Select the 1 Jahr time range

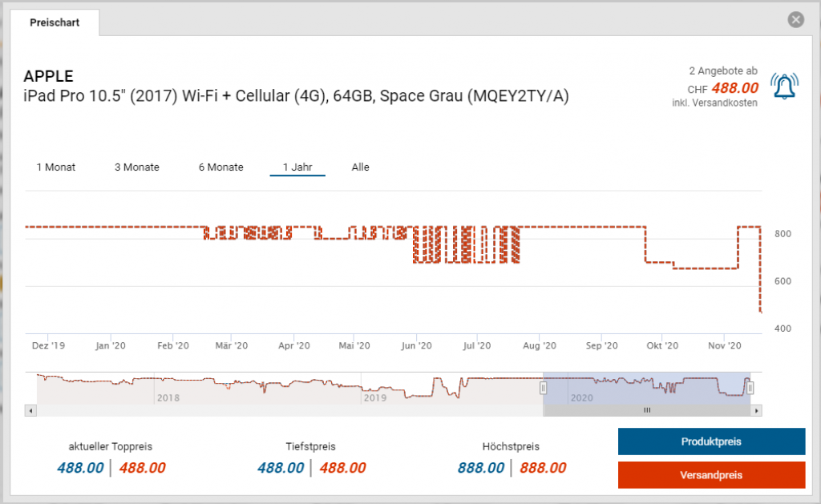(x=297, y=167)
